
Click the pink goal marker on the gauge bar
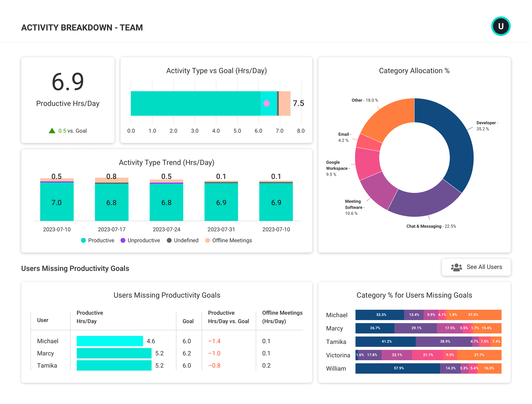point(267,104)
